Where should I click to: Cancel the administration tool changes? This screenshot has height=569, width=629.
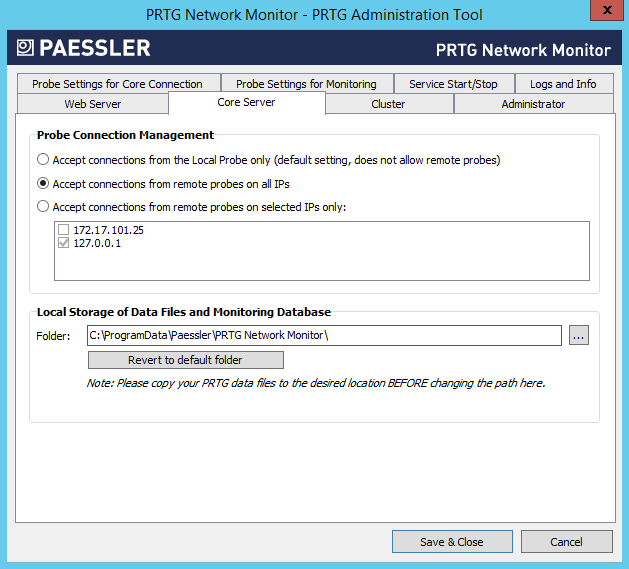click(566, 542)
